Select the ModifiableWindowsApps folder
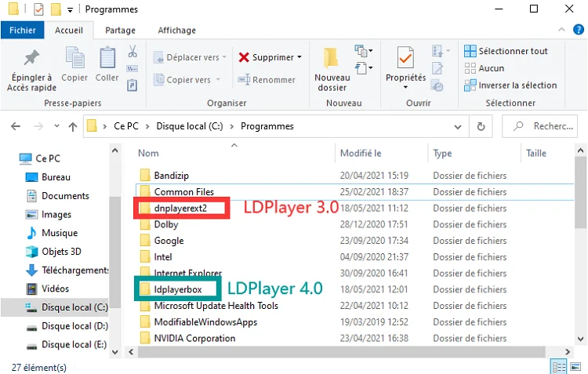 [205, 321]
